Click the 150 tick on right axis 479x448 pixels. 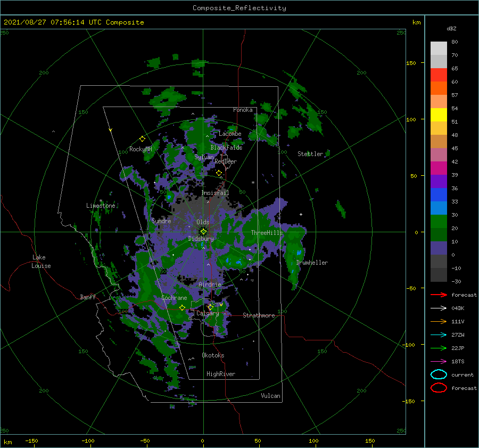[411, 63]
